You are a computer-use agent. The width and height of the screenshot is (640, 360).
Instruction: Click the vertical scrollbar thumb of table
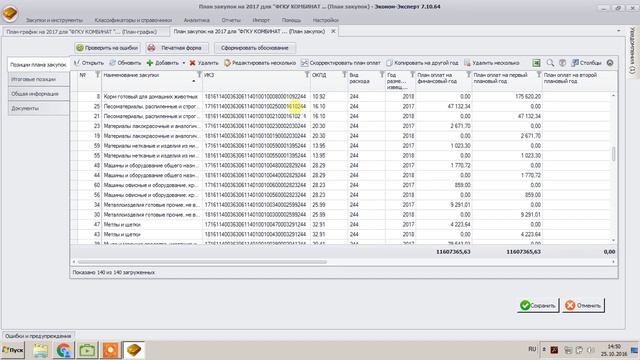click(x=613, y=154)
